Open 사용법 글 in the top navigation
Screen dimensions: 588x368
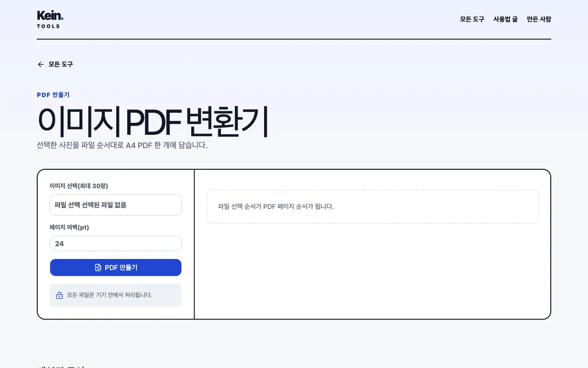(505, 19)
